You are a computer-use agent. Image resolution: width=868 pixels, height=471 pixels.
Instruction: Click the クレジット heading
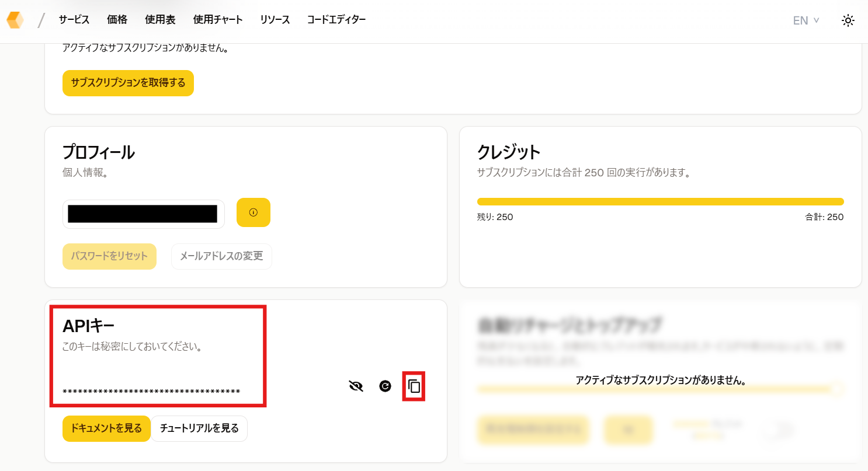coord(509,152)
